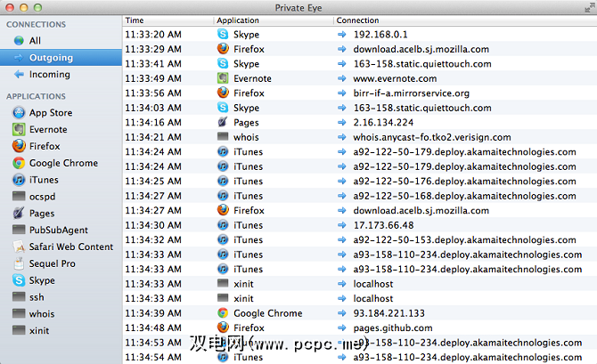Screen dimensions: 597x364
Task: Select a92-122-50-153.deploy.akamaitechnologies.com entry
Action: [464, 240]
